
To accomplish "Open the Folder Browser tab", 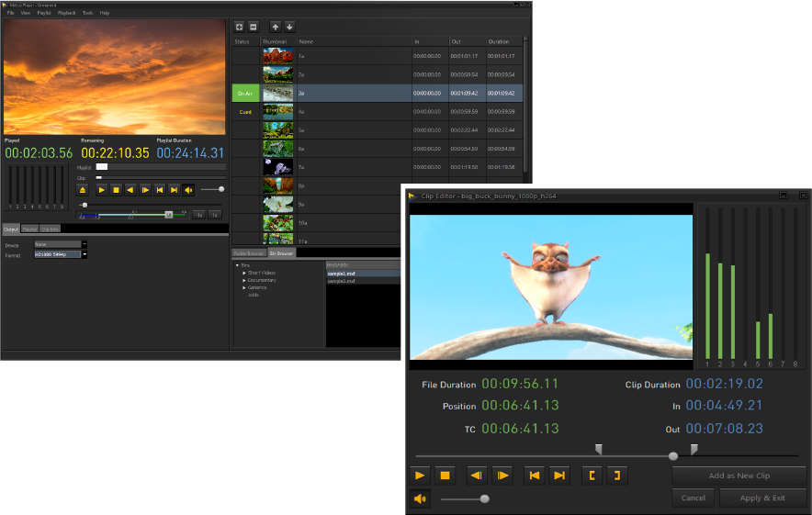I will click(249, 253).
